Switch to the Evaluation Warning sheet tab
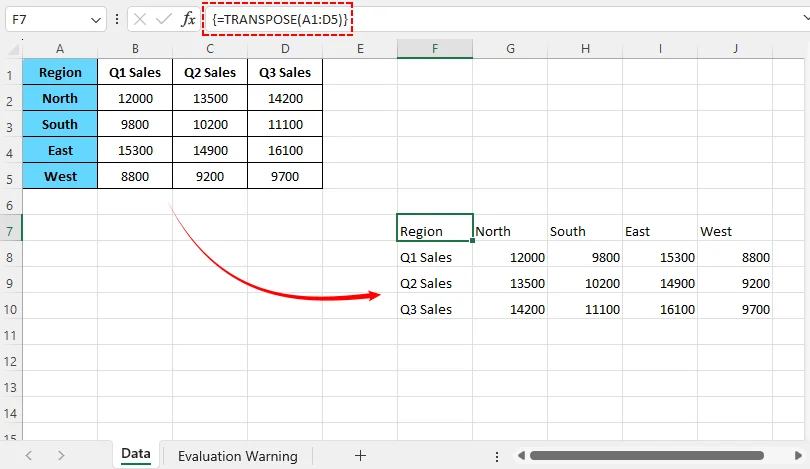The width and height of the screenshot is (810, 469). pyautogui.click(x=238, y=456)
